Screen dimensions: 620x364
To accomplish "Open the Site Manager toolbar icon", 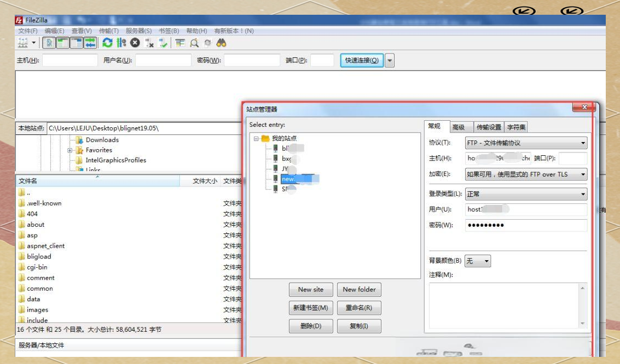I will point(23,43).
